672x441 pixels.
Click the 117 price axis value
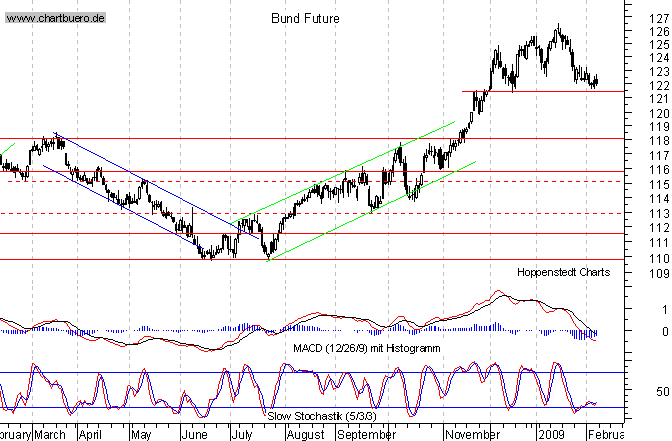tap(659, 155)
